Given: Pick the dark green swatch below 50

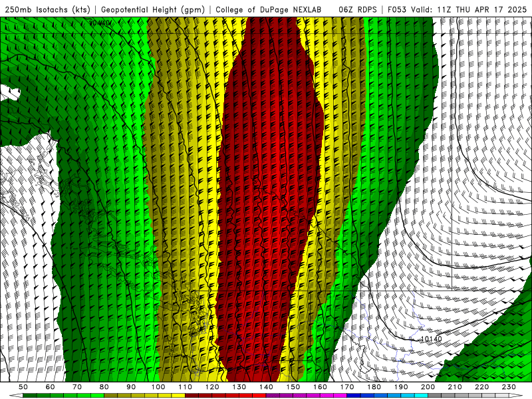Looking at the screenshot, I should pyautogui.click(x=30, y=396).
